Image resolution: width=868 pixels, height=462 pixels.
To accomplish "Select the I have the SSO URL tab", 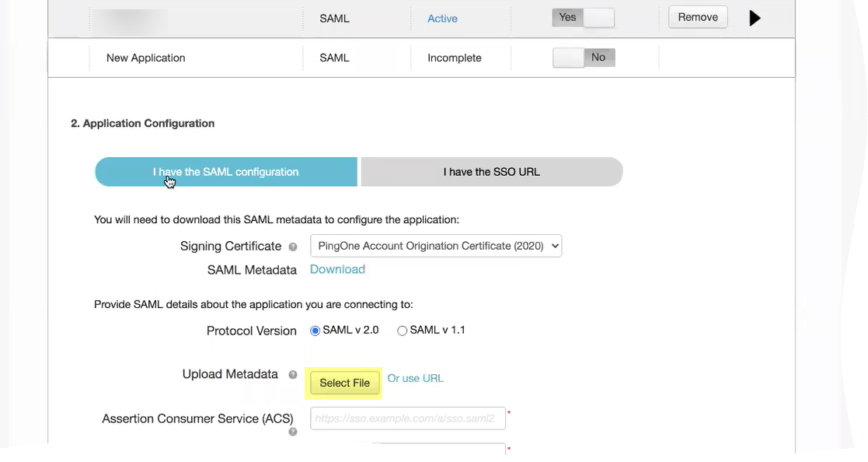I will click(492, 172).
